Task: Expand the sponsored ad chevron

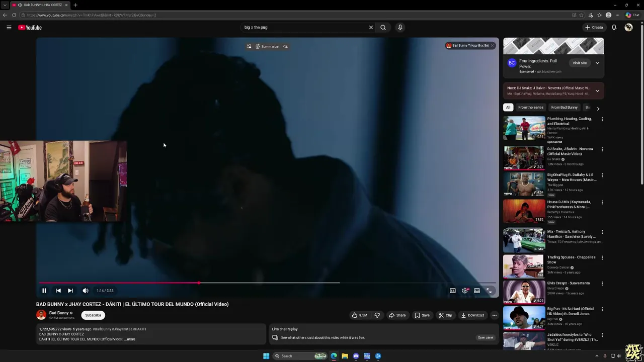Action: pos(597,63)
